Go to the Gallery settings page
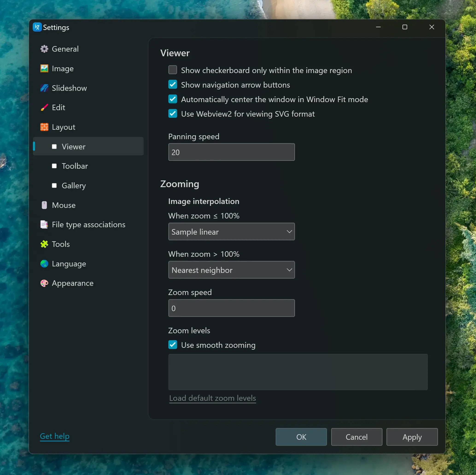Screen dimensions: 476x475 tap(74, 186)
